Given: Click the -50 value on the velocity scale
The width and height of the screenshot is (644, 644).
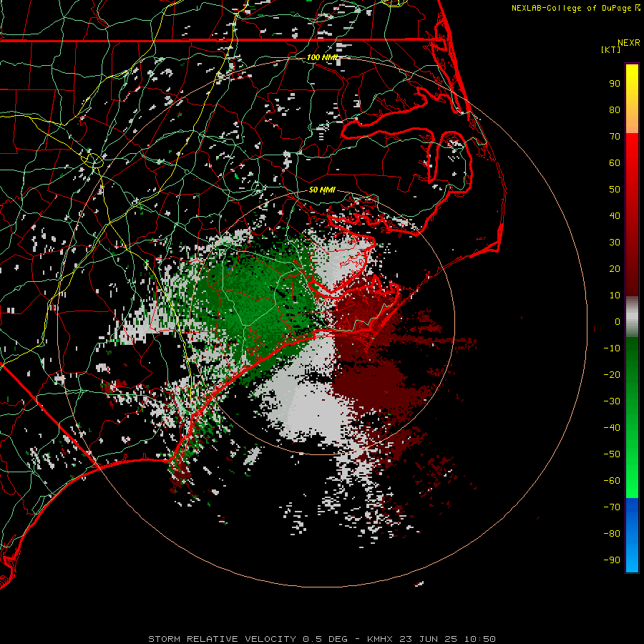Looking at the screenshot, I should click(612, 454).
